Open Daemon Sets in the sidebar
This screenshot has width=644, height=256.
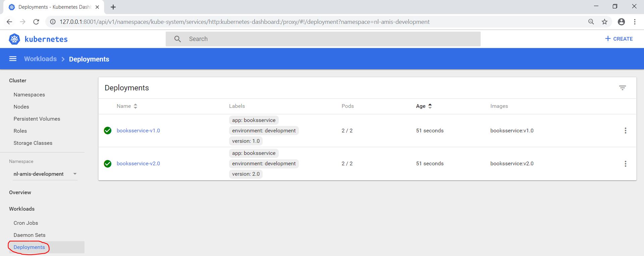(30, 235)
